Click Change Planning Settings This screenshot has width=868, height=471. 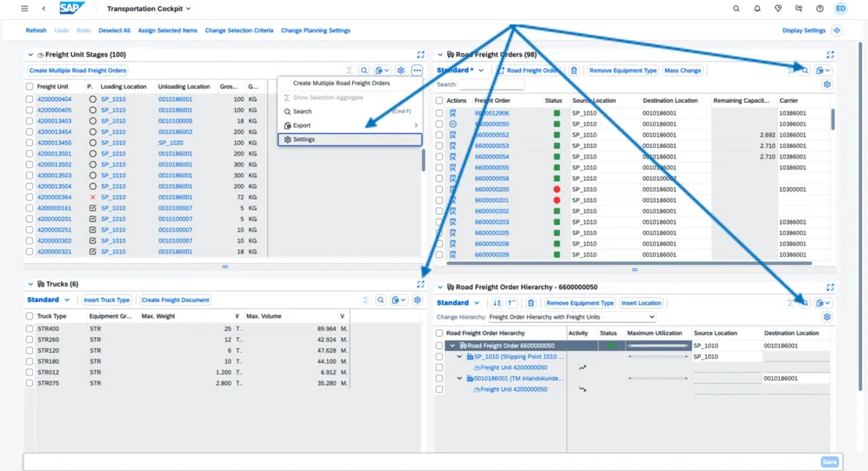pyautogui.click(x=316, y=30)
